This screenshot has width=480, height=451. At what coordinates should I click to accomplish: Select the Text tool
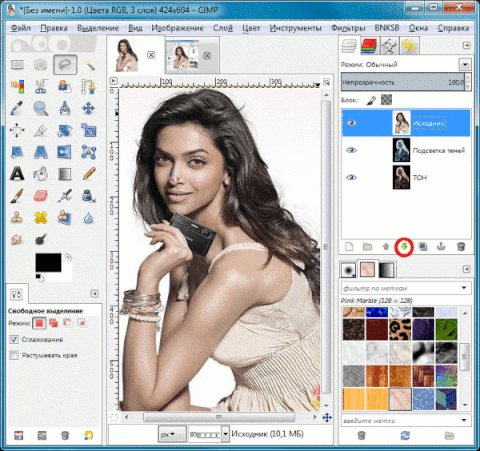coord(17,173)
